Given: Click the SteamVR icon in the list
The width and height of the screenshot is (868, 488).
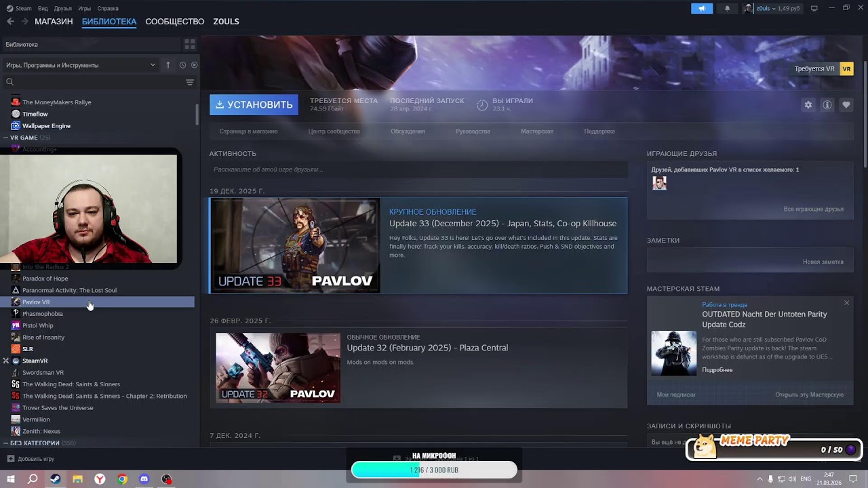Looking at the screenshot, I should coord(16,361).
